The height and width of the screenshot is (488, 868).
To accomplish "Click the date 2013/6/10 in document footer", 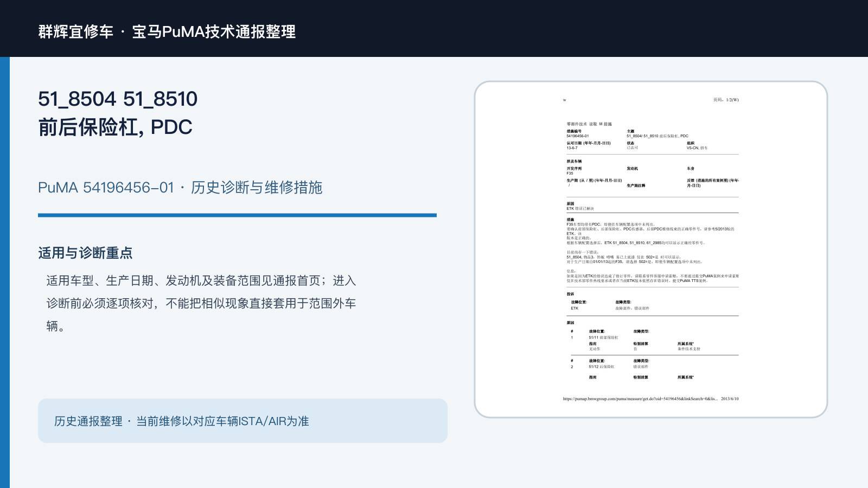I will [730, 399].
